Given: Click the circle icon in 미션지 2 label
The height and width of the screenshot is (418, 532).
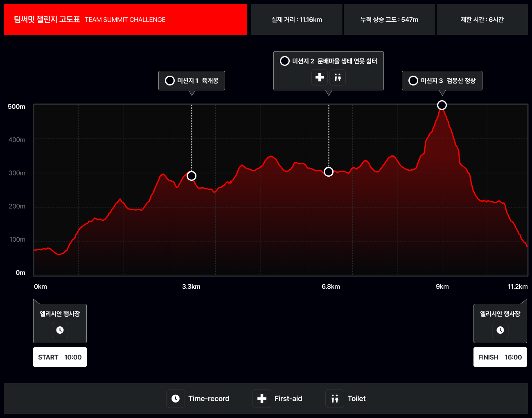Looking at the screenshot, I should click(x=285, y=61).
